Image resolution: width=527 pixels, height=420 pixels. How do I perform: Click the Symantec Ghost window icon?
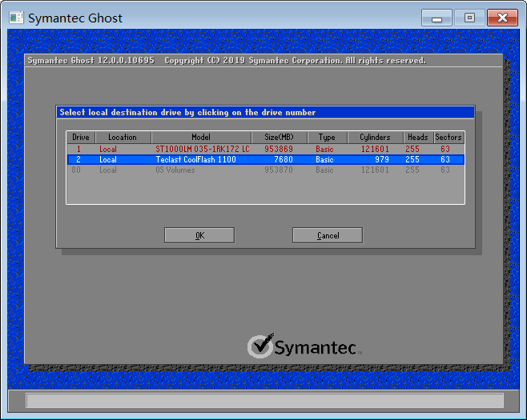17,18
